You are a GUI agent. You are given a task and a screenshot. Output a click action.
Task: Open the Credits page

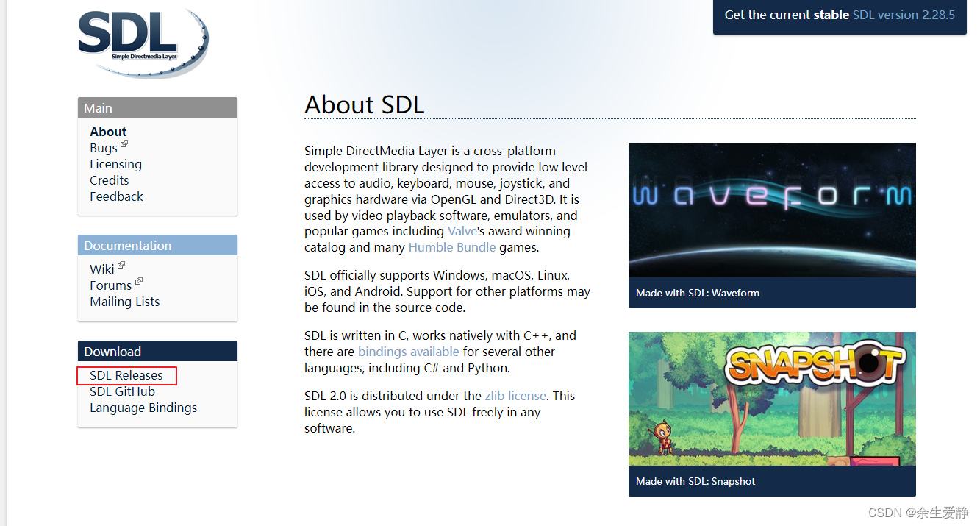[x=109, y=180]
